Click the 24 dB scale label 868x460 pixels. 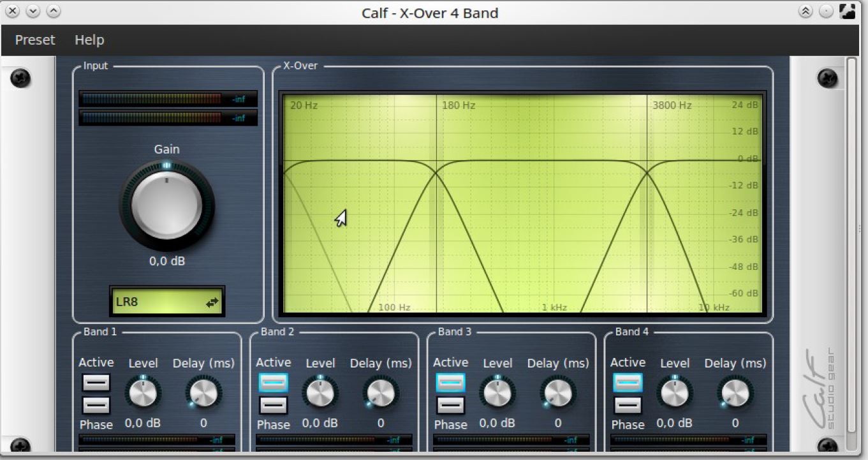click(745, 105)
